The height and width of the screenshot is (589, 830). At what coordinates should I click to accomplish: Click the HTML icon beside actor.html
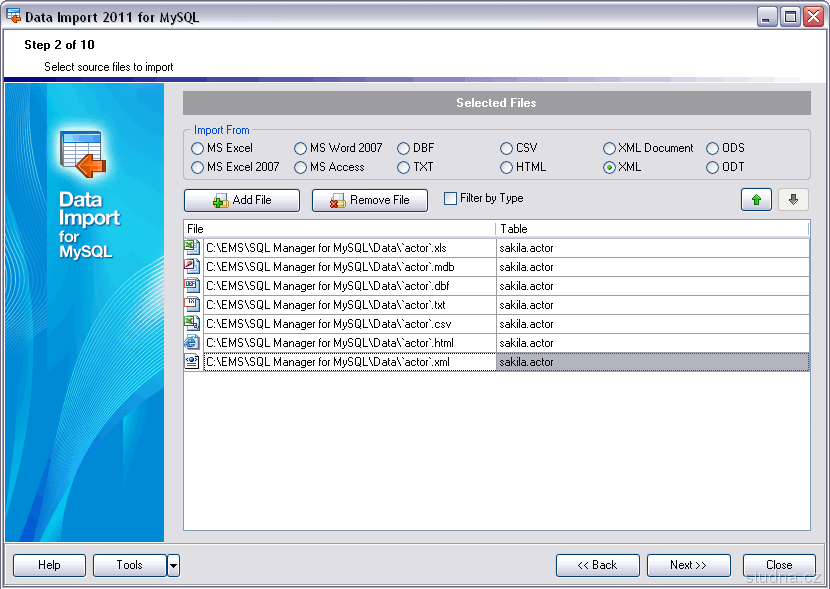point(192,342)
